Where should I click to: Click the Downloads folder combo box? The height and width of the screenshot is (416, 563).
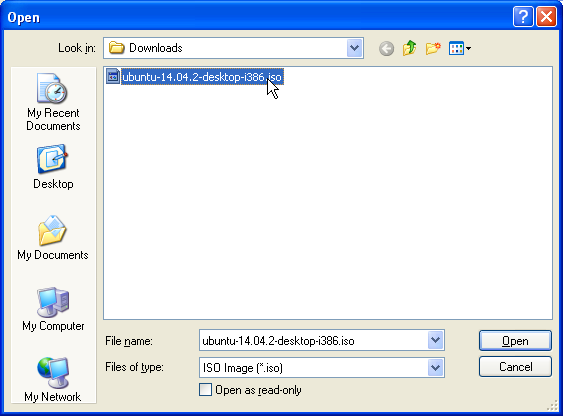[x=233, y=48]
